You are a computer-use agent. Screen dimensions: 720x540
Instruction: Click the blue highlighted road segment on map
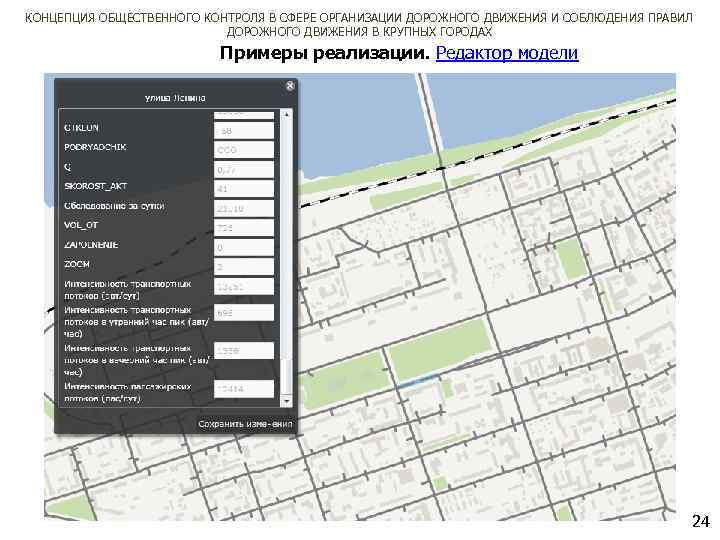[x=417, y=382]
